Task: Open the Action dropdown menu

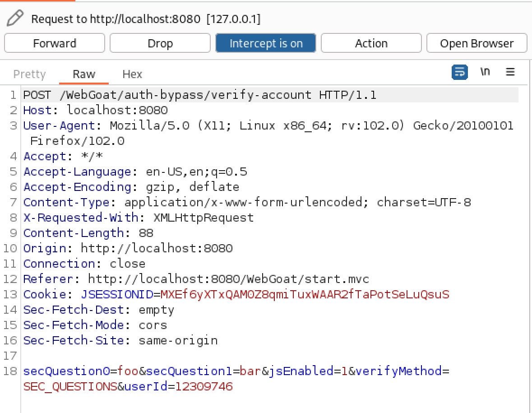Action: [x=371, y=43]
